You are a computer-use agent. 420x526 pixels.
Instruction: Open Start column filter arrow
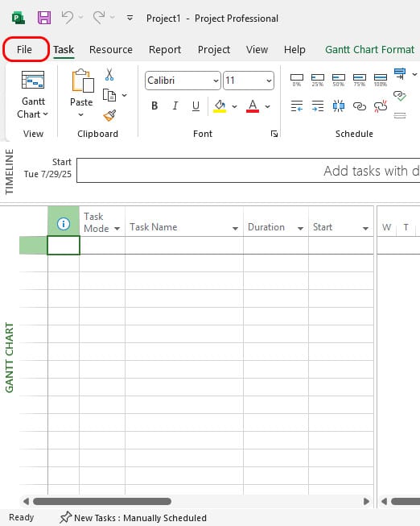point(365,229)
